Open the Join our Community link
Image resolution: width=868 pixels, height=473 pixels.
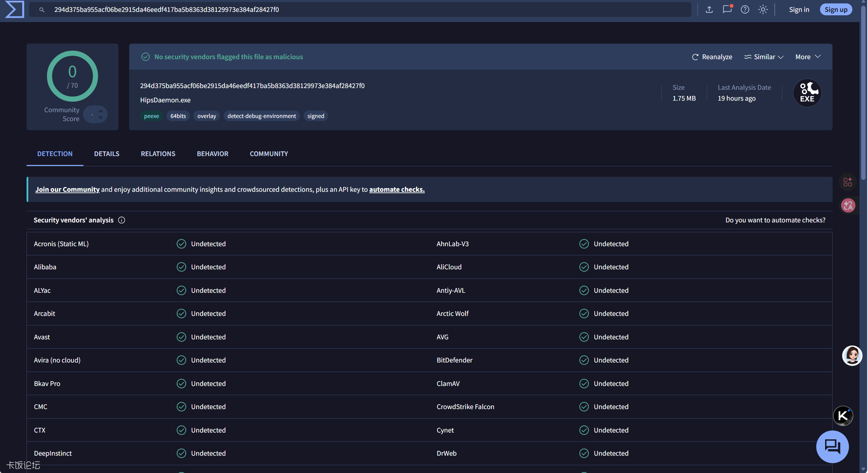point(67,189)
